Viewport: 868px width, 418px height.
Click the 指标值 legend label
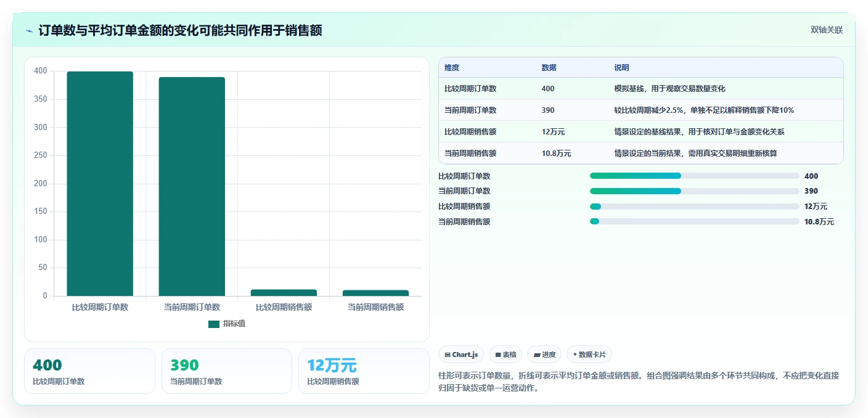click(x=234, y=324)
